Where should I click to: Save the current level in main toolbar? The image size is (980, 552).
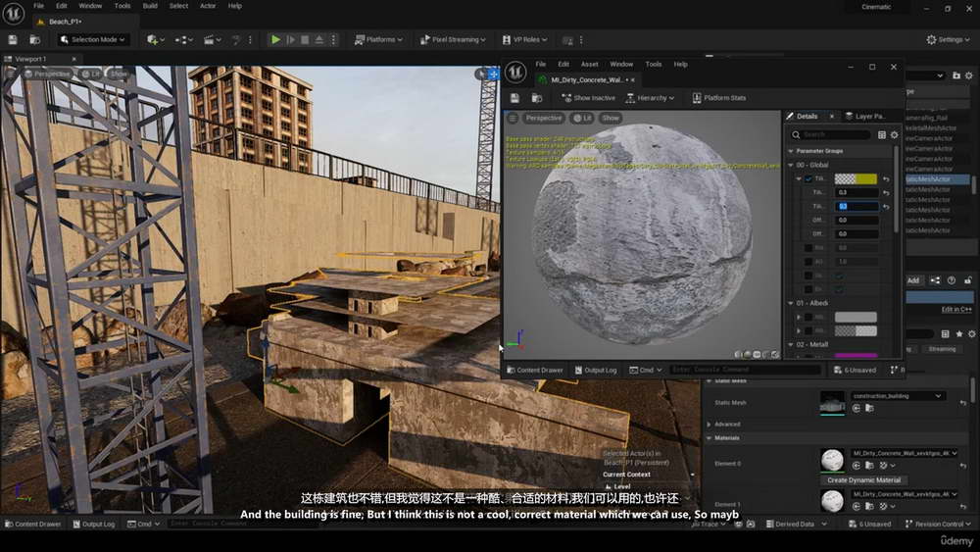click(13, 39)
